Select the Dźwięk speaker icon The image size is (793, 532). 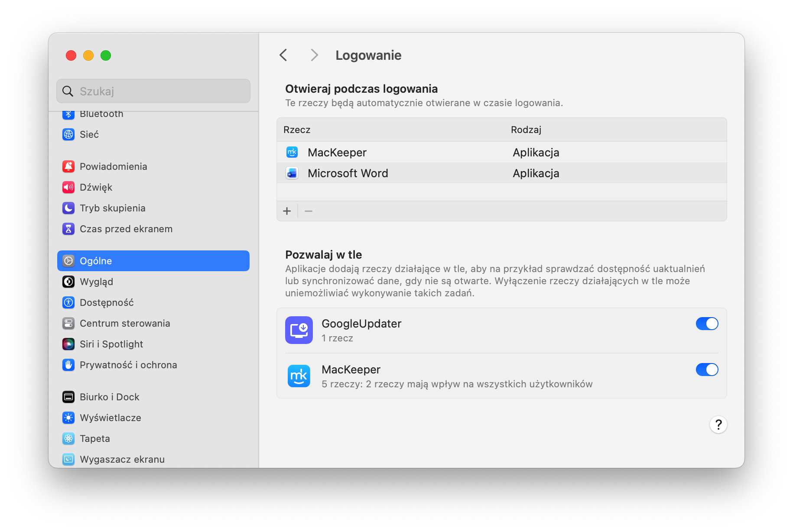click(68, 187)
